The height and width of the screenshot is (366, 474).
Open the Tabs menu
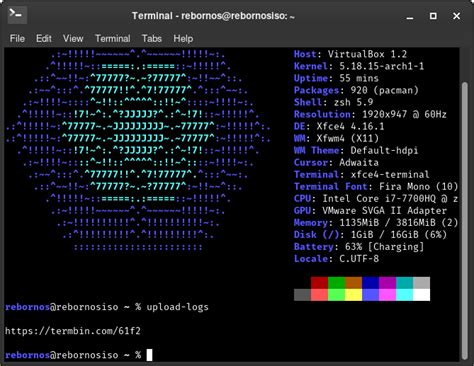(152, 39)
